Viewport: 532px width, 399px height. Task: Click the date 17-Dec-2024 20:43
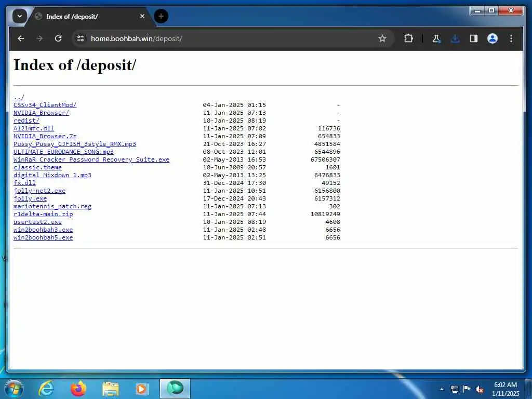(x=234, y=199)
